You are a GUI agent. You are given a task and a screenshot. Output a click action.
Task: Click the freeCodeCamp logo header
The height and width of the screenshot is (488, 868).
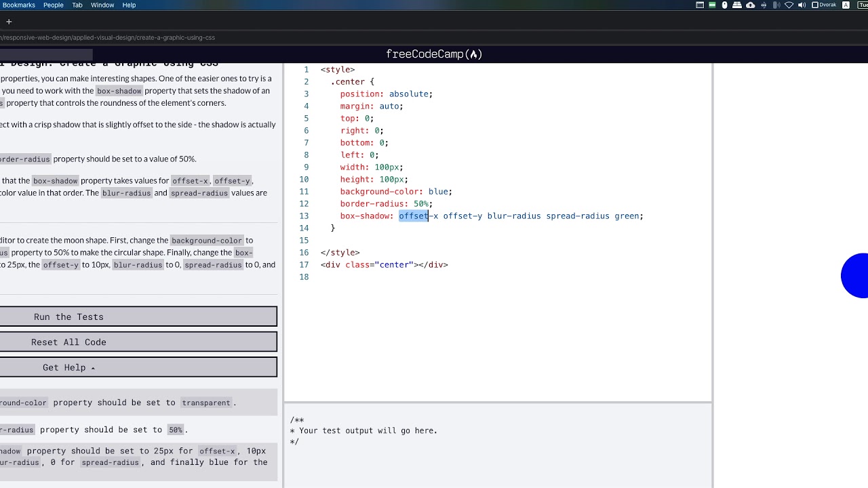[434, 54]
